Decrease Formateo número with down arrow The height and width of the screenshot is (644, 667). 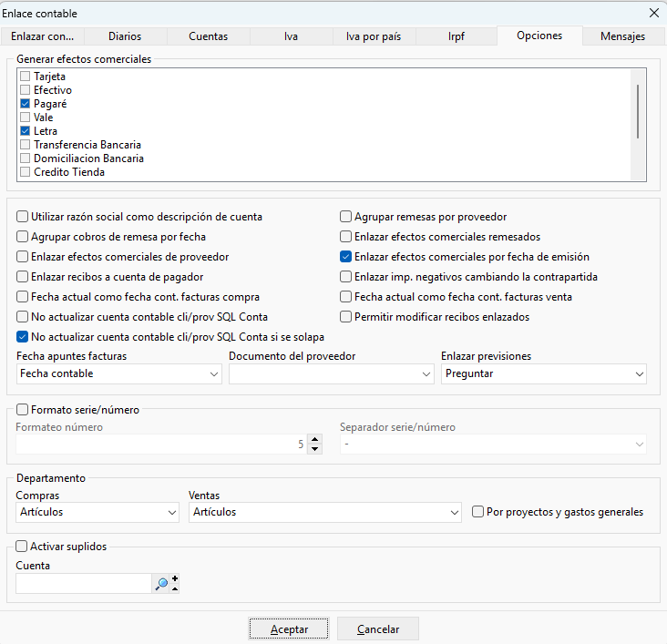(314, 449)
